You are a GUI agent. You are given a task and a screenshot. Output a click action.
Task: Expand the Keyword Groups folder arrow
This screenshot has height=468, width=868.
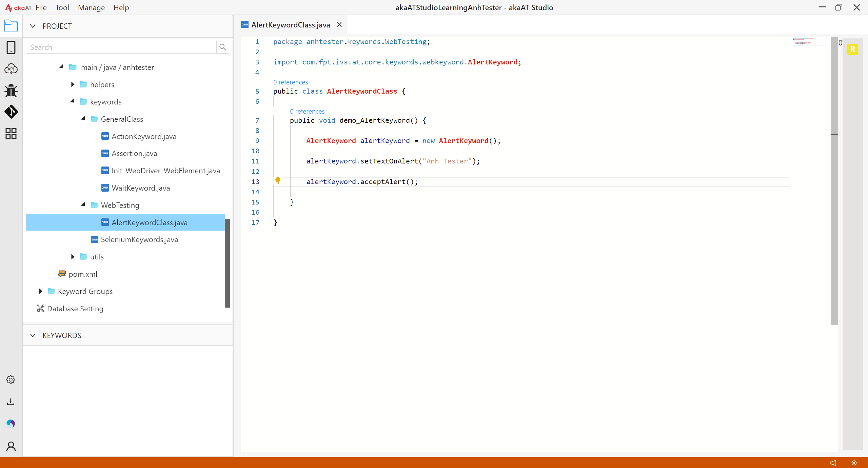point(40,291)
